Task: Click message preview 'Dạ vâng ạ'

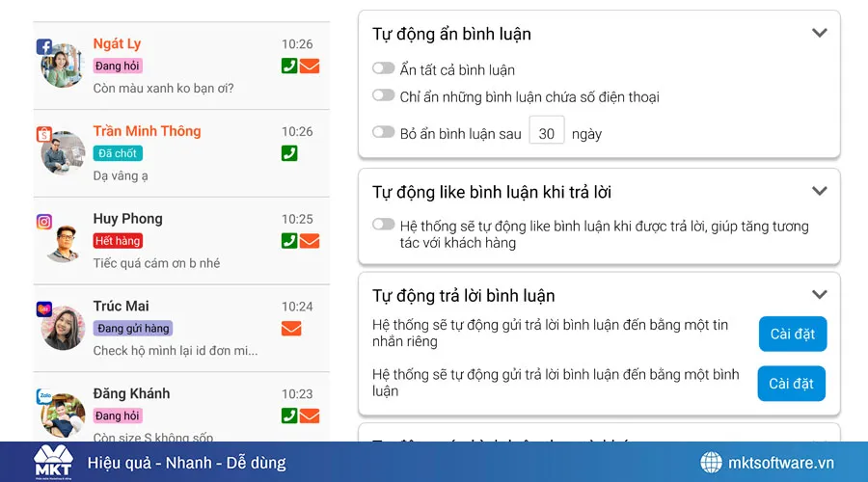Action: click(x=121, y=176)
